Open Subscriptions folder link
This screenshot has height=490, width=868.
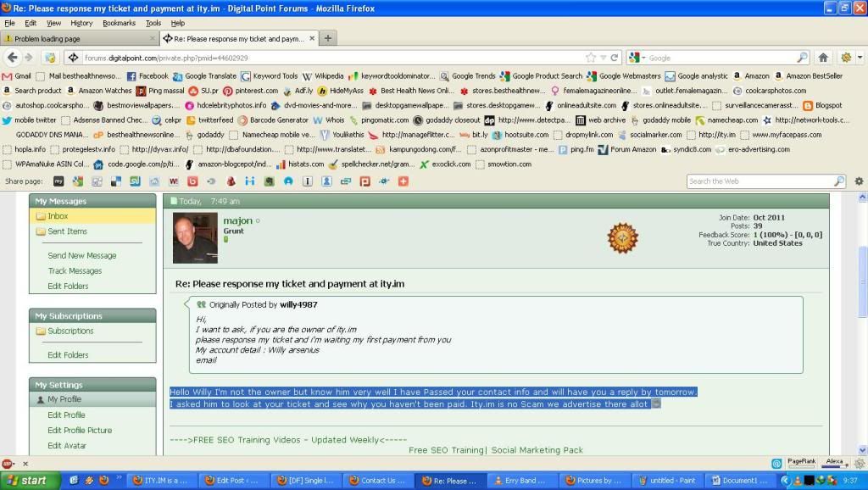click(70, 331)
